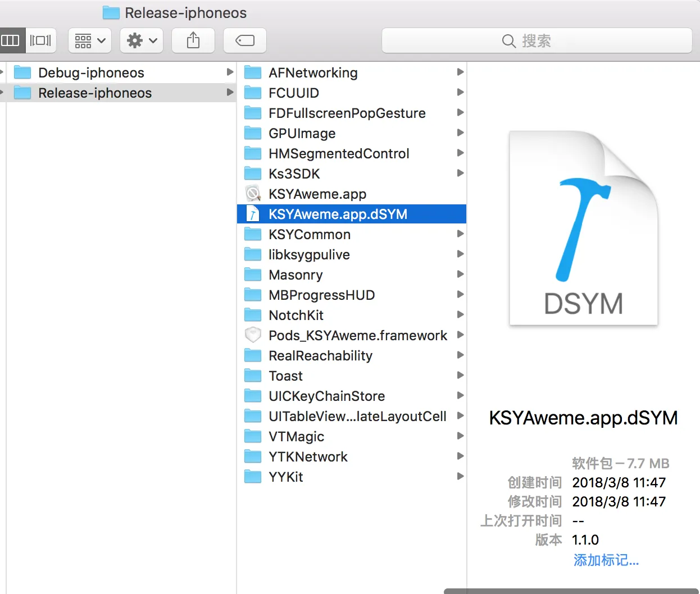Select the Debug-iphoneos folder
The width and height of the screenshot is (700, 594).
coord(91,72)
